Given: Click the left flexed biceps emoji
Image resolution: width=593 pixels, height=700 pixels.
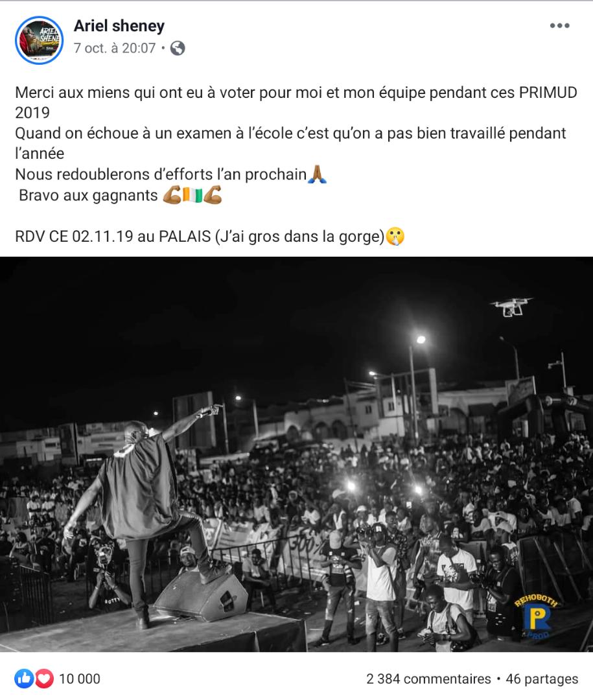Looking at the screenshot, I should [x=172, y=195].
